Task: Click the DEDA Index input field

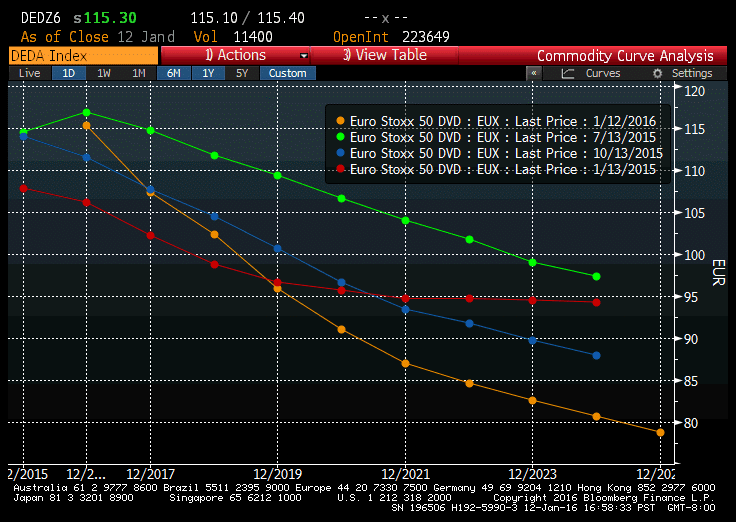Action: (x=83, y=56)
